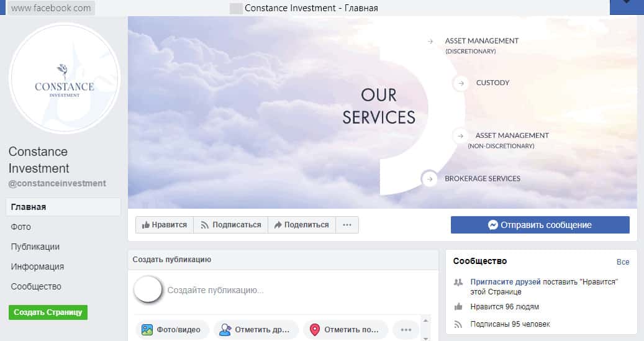Click the www.facebook.com address label

click(x=51, y=8)
